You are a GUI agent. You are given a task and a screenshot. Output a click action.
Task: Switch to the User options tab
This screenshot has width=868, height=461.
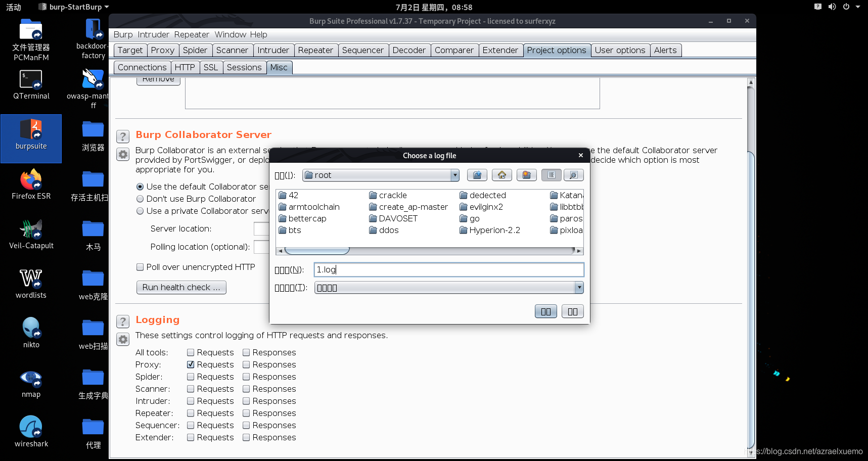[x=620, y=50]
